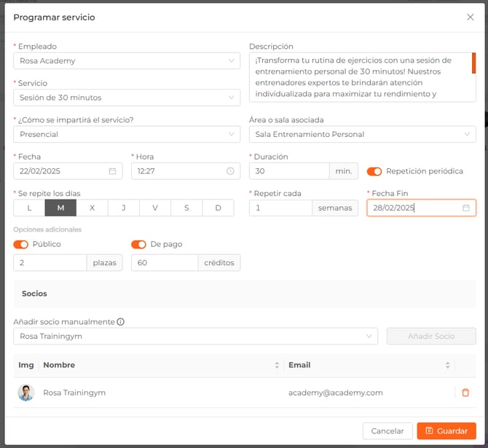Sort the Email column using sort arrows
This screenshot has width=488, height=448.
[x=447, y=365]
